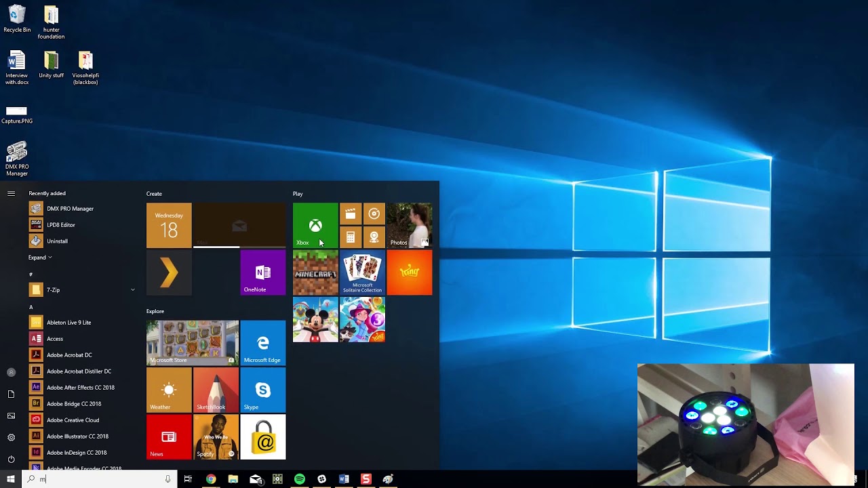Launch the Microsoft Edge tile

[263, 343]
